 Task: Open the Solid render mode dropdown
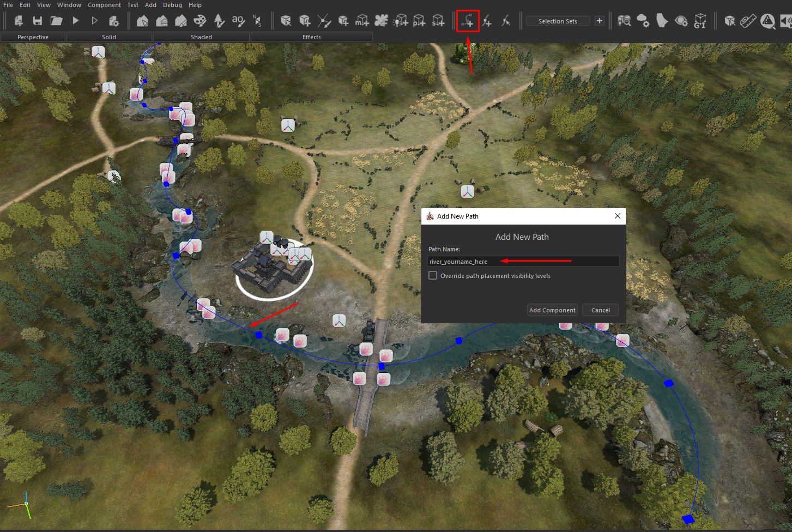pos(109,37)
